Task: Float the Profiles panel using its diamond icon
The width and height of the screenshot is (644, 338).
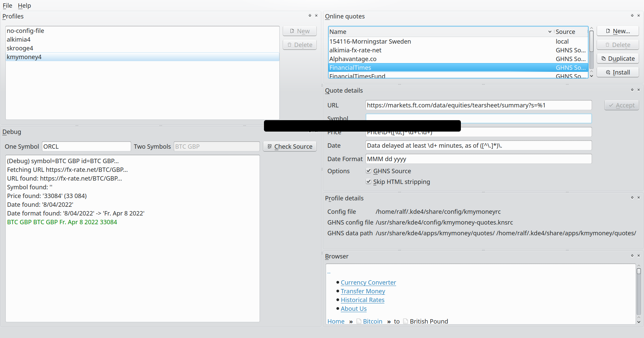Action: pos(310,16)
